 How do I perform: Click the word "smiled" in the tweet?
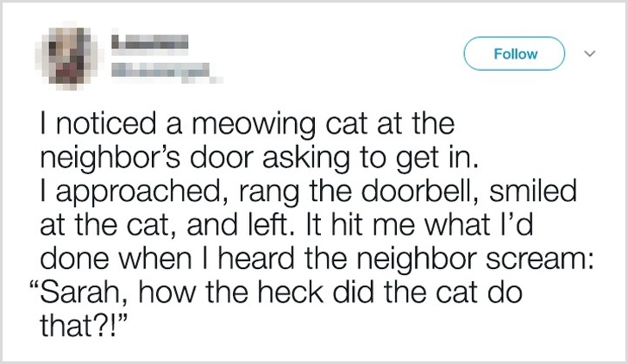(x=533, y=191)
